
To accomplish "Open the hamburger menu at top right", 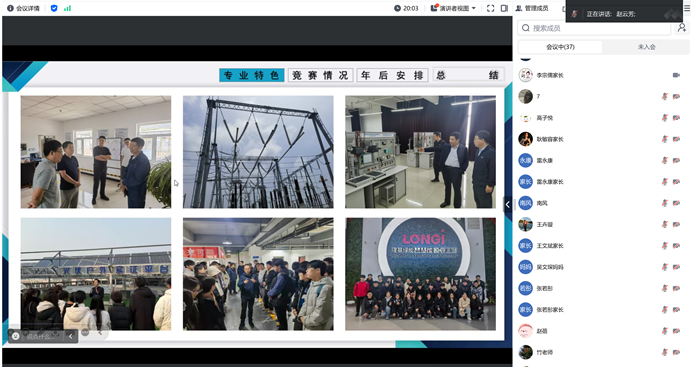I will tap(687, 7).
